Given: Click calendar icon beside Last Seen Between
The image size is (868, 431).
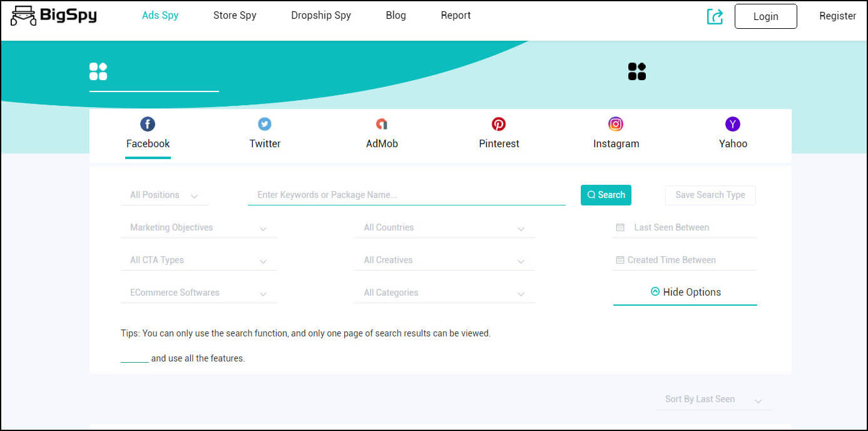Looking at the screenshot, I should click(620, 227).
